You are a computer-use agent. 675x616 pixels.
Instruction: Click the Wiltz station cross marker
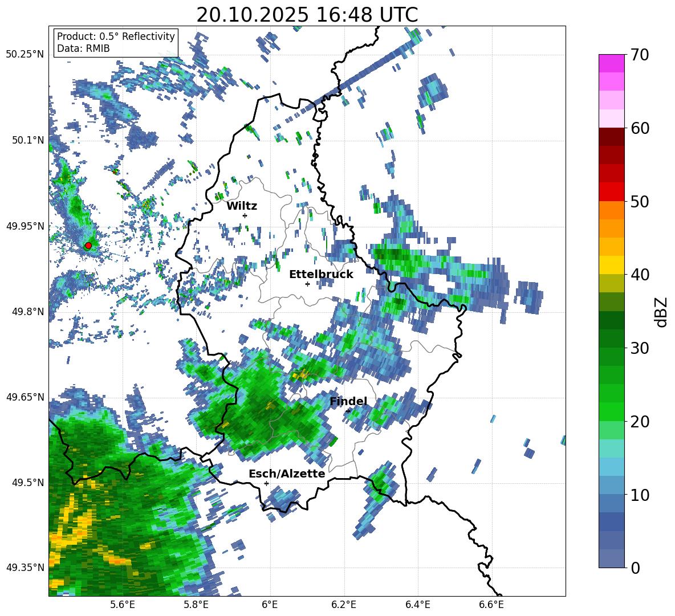click(245, 215)
